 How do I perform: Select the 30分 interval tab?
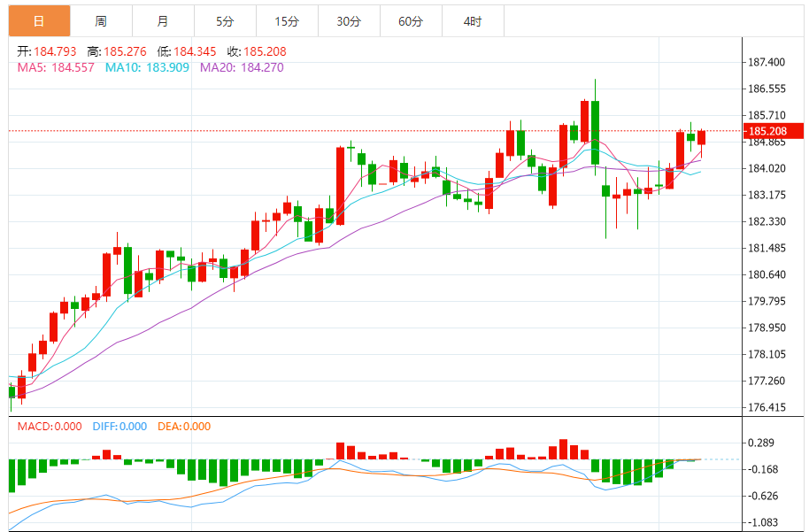click(x=349, y=21)
